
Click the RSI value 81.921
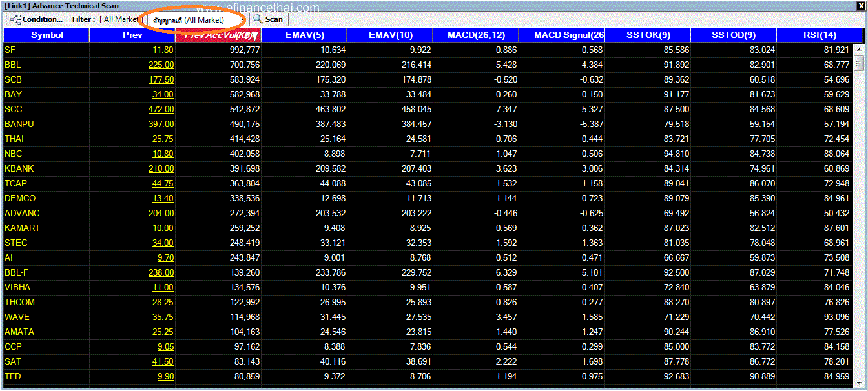[836, 50]
